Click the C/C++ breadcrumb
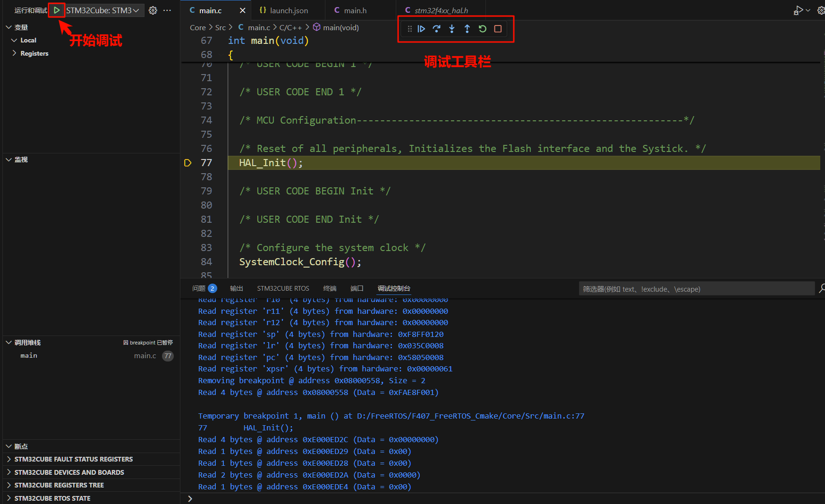The width and height of the screenshot is (825, 504). tap(290, 28)
